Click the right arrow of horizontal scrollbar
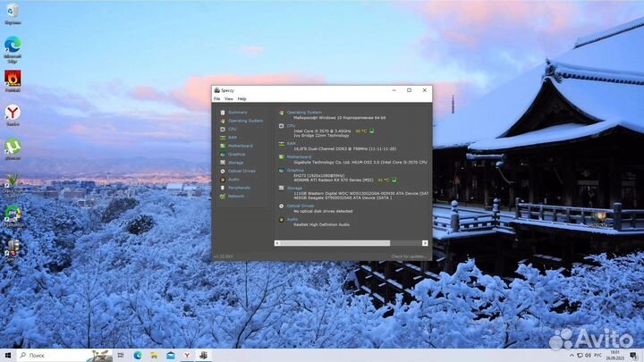Viewport: 644px width, 362px height. point(428,243)
